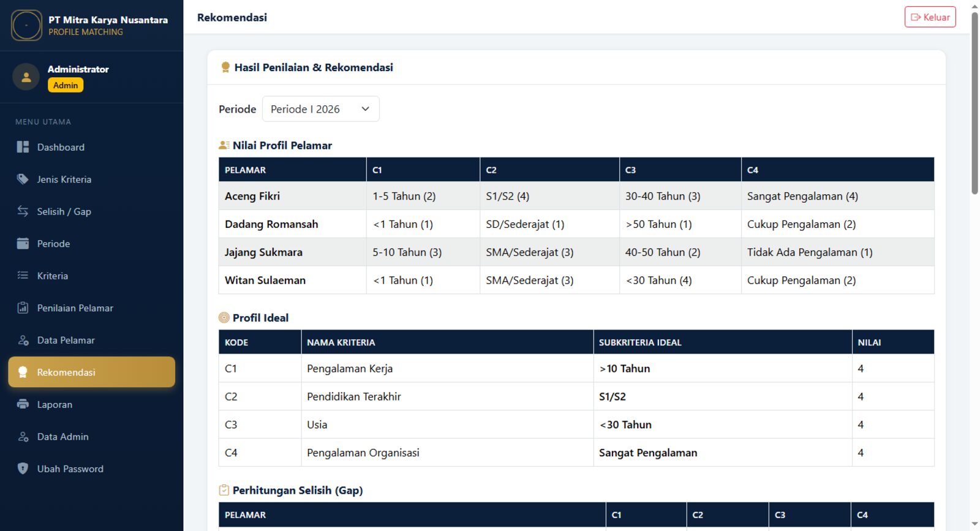
Task: Click the "Hasil Penilaian & Rekomendasi" heading
Action: click(x=314, y=67)
